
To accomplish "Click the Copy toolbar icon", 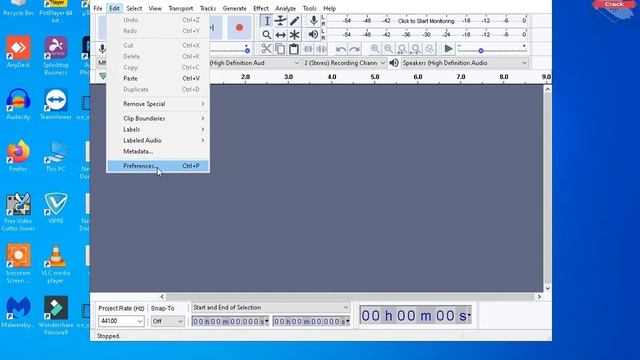I will (280, 49).
